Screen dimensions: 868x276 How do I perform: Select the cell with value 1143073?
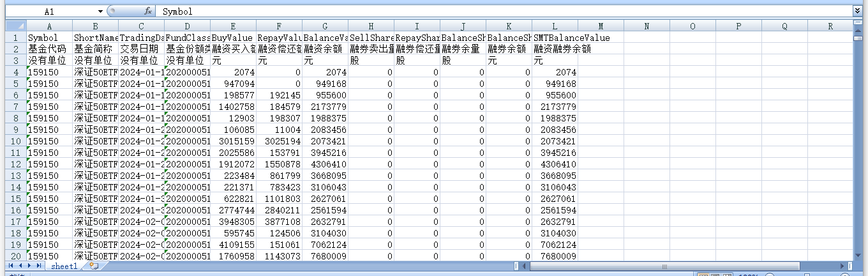279,256
